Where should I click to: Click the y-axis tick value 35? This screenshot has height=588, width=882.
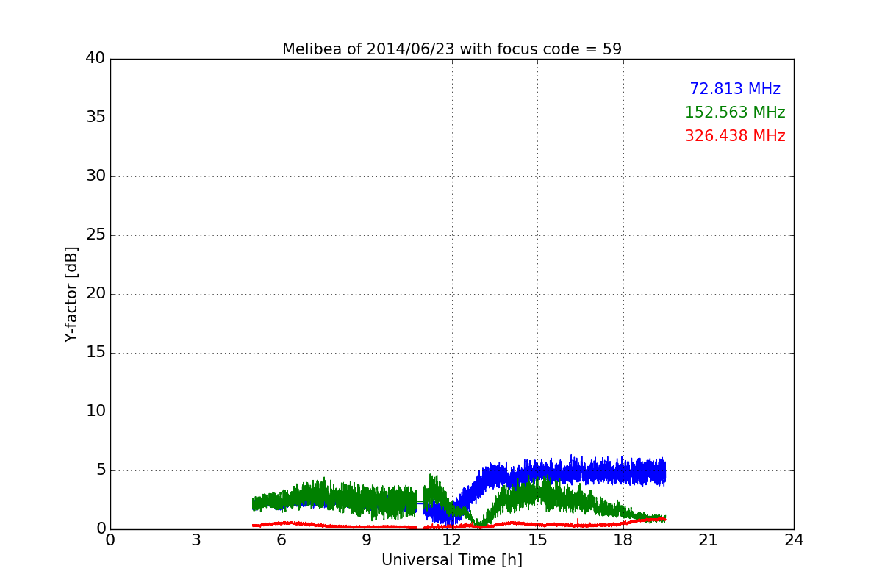(x=96, y=118)
